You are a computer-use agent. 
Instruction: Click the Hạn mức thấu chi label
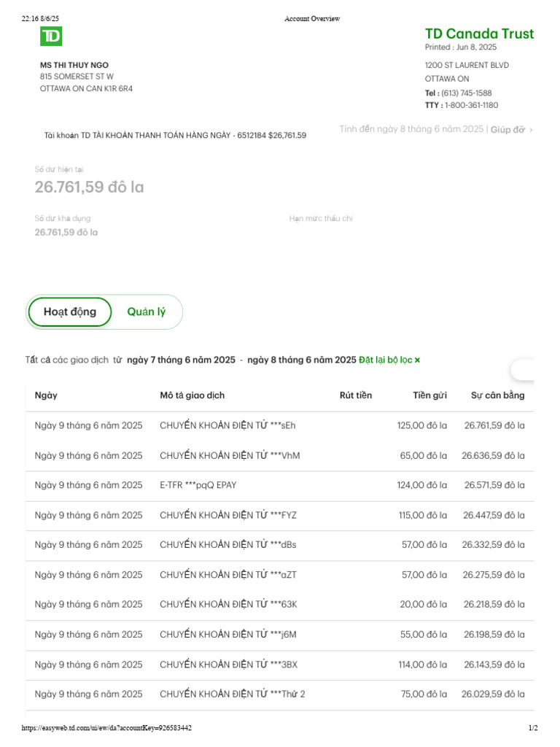click(321, 219)
